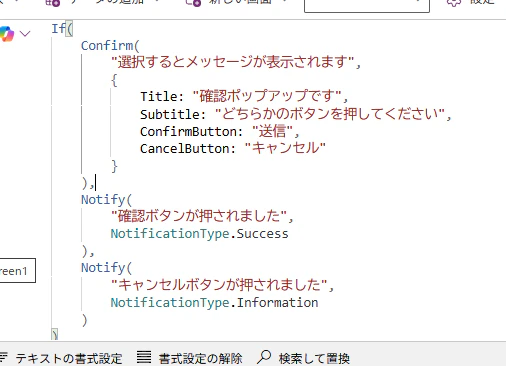This screenshot has width=506, height=366.
Task: Expand the chevron next to the Copilot icon
Action: pos(25,33)
